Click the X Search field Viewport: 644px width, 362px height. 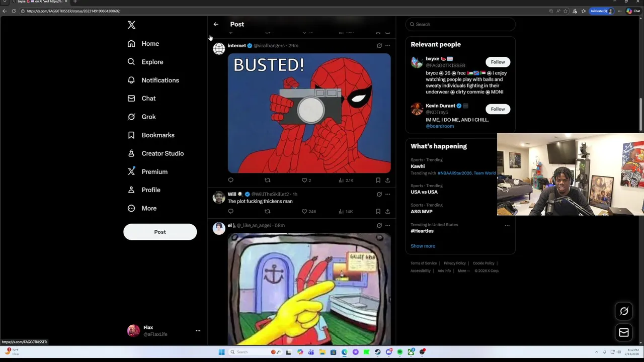[x=460, y=24]
